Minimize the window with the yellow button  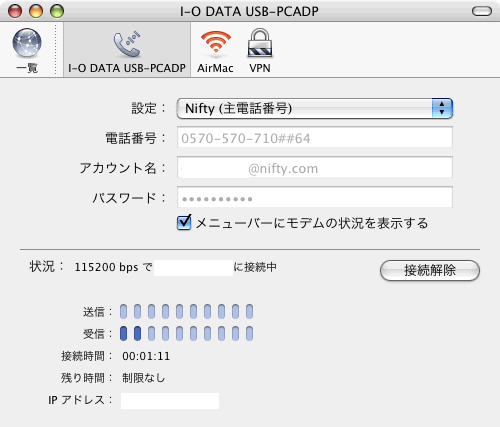click(x=36, y=11)
